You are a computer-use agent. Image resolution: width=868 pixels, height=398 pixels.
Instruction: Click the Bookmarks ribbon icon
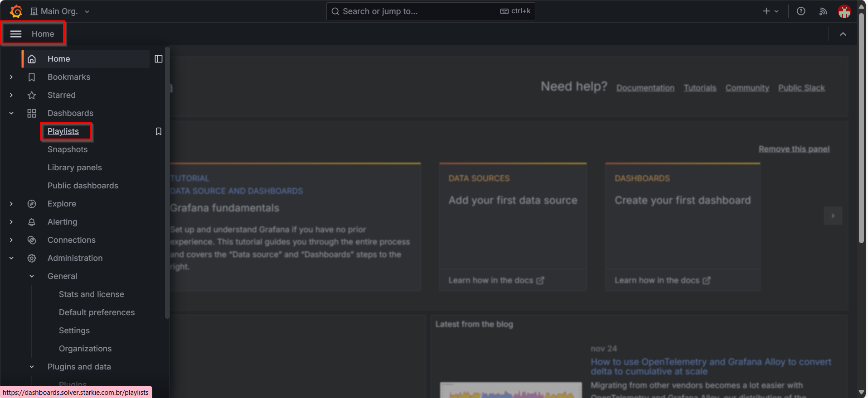click(x=32, y=77)
